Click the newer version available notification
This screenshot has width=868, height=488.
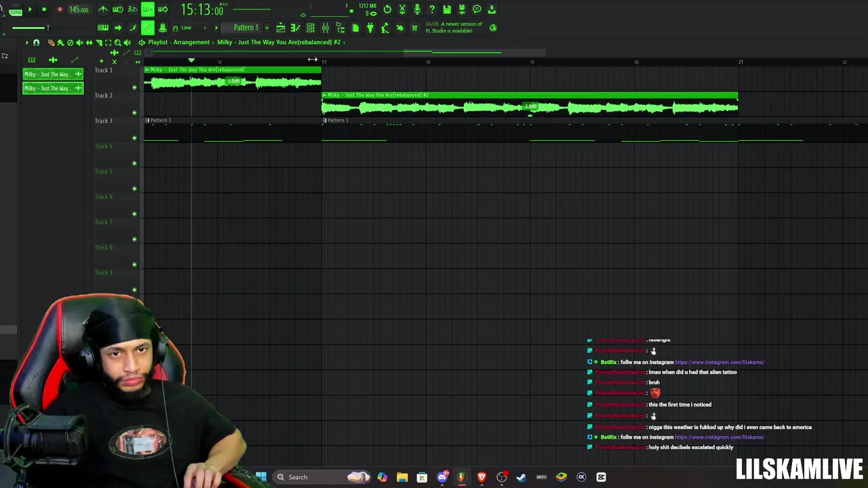coord(454,28)
